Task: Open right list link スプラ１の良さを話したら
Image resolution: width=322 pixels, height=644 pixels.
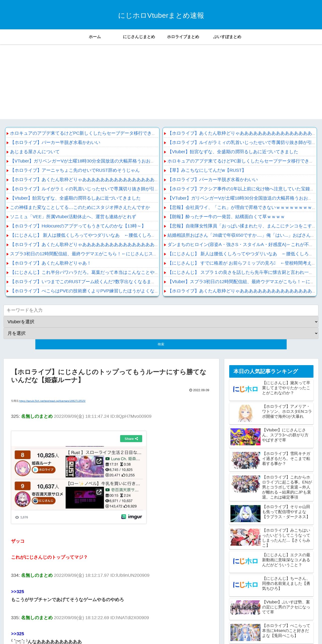Action: tap(239, 272)
